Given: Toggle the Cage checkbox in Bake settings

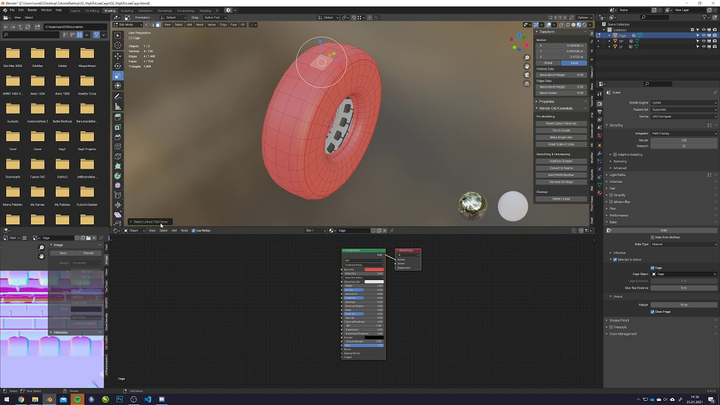Looking at the screenshot, I should pos(650,268).
